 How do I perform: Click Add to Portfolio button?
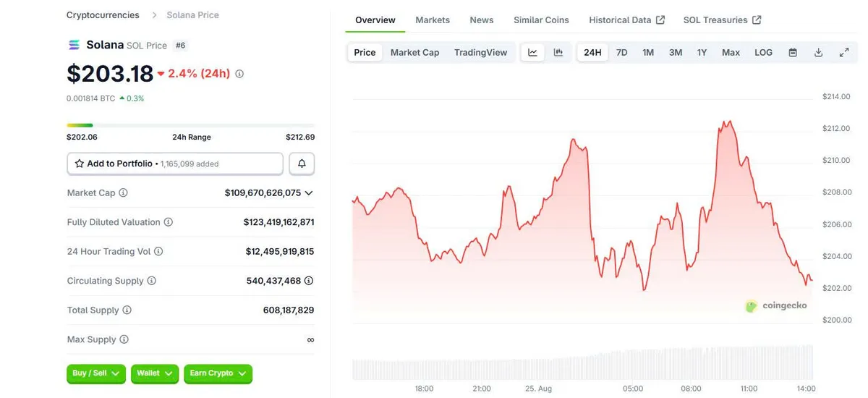click(175, 164)
